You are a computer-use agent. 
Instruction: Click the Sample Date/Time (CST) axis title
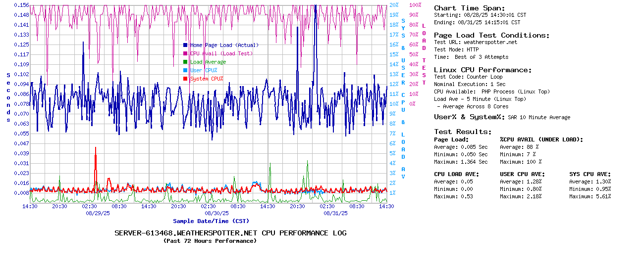[211, 221]
